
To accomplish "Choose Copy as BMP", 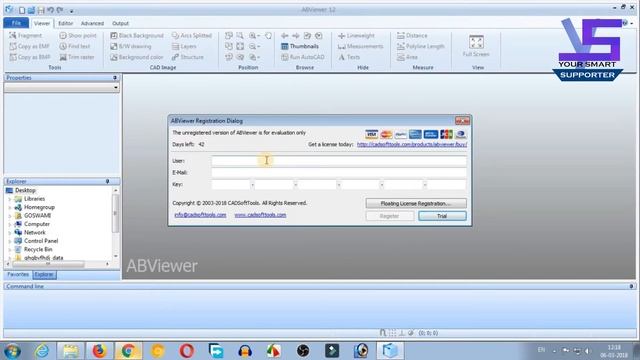I will point(30,57).
